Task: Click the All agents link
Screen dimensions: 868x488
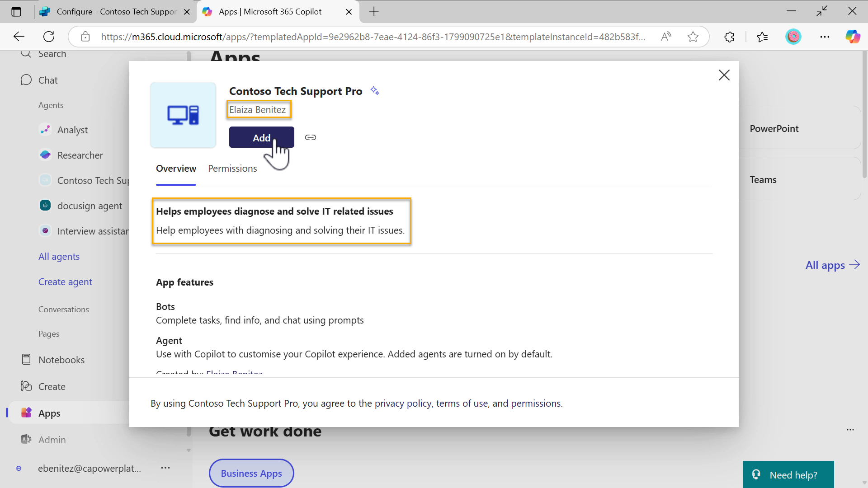Action: click(x=59, y=257)
